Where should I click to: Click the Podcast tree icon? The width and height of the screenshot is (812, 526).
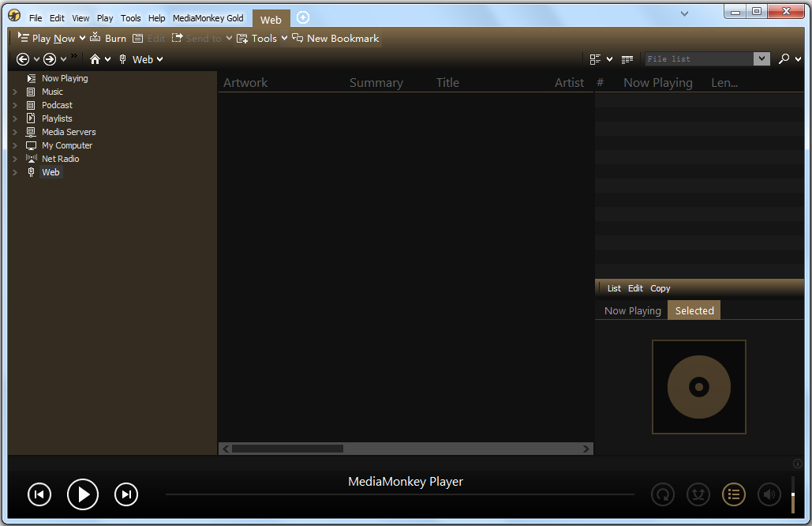pyautogui.click(x=31, y=105)
